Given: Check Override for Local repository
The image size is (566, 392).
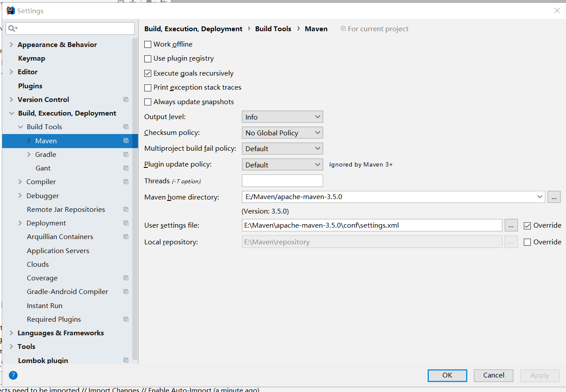Looking at the screenshot, I should pyautogui.click(x=527, y=242).
